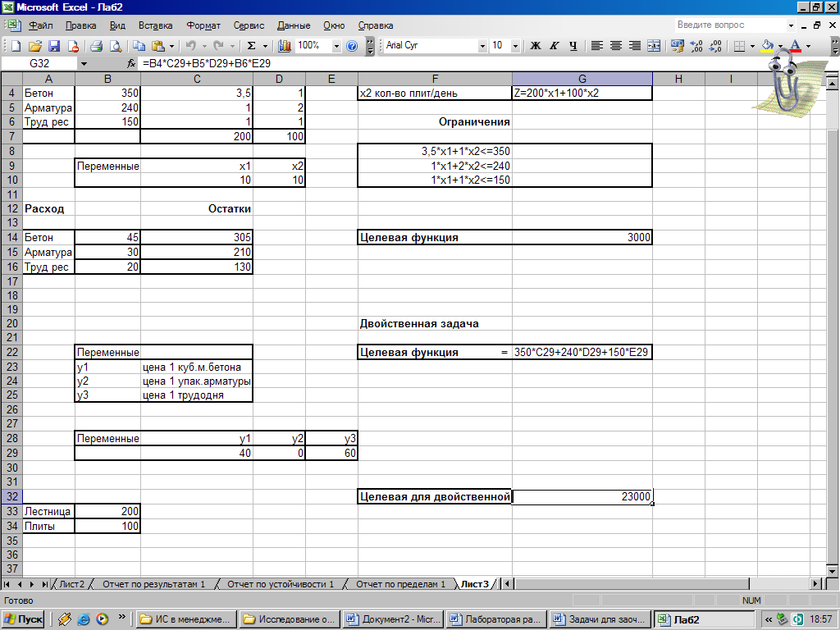Screen dimensions: 840x630
Task: Click the vertical scrollbar down arrow
Action: tap(832, 571)
